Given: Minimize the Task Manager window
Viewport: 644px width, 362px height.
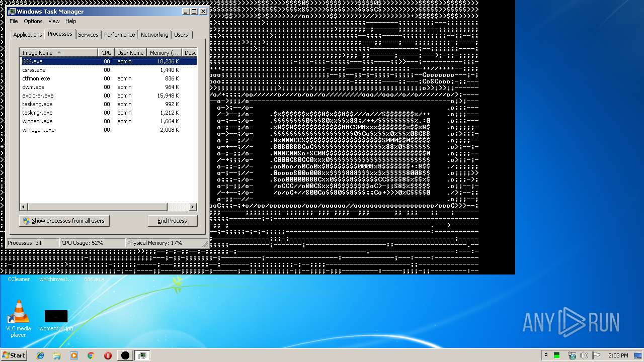Looking at the screenshot, I should pos(186,11).
